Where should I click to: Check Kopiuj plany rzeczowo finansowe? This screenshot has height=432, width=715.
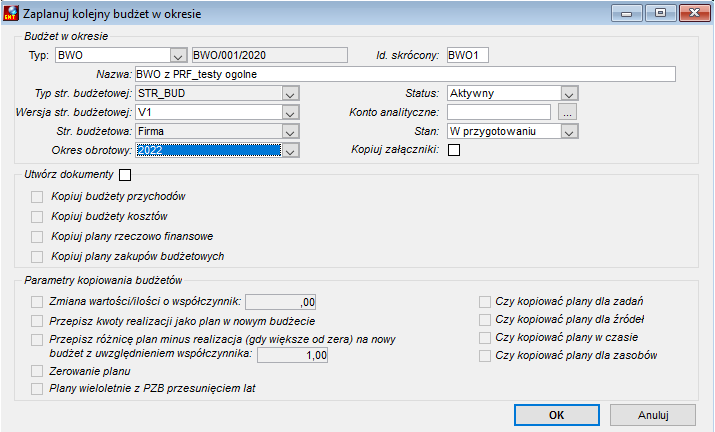click(x=37, y=237)
